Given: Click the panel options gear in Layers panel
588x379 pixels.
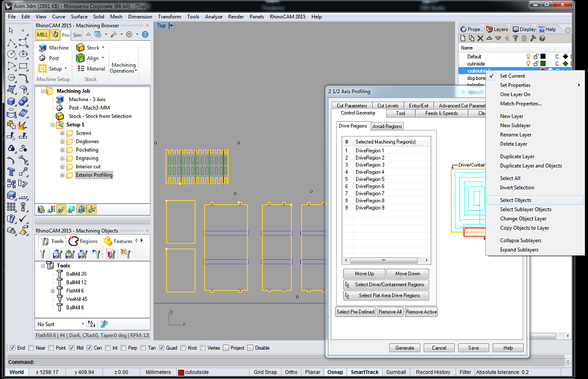Looking at the screenshot, I should click(x=568, y=30).
